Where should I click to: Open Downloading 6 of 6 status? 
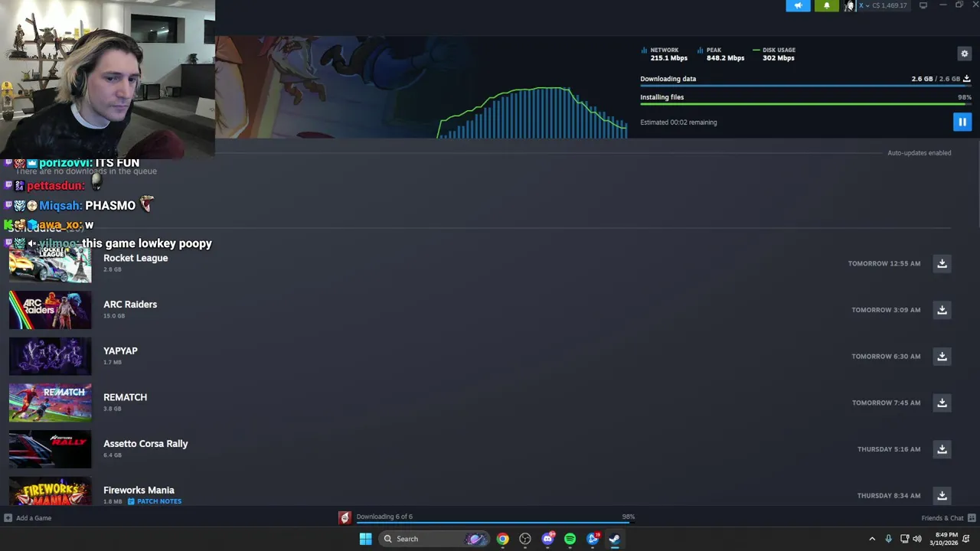(384, 517)
